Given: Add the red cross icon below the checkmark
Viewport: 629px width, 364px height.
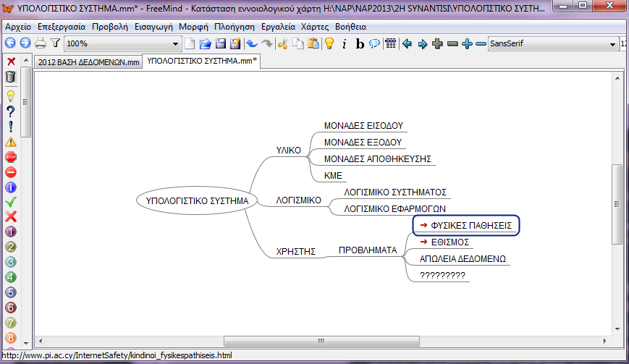Looking at the screenshot, I should pyautogui.click(x=11, y=216).
